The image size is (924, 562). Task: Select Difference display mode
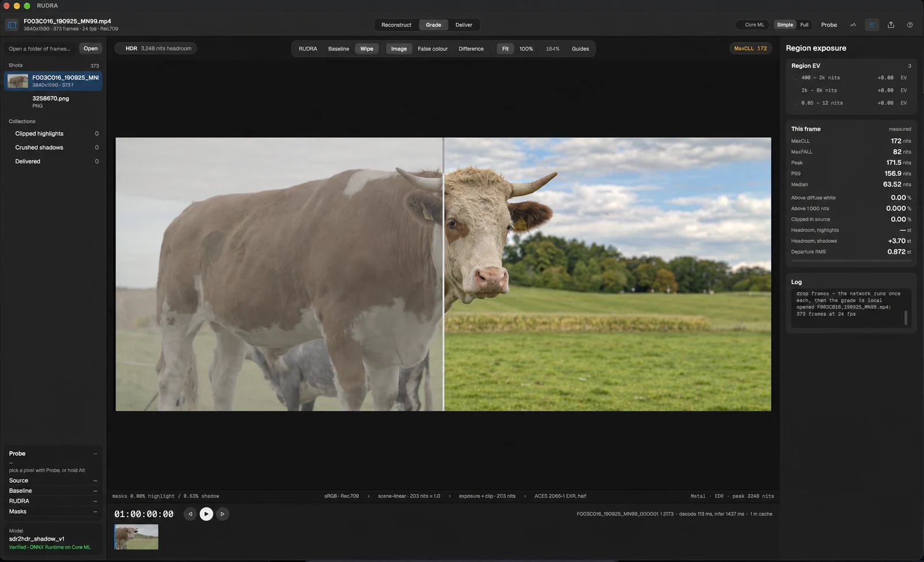click(x=471, y=49)
